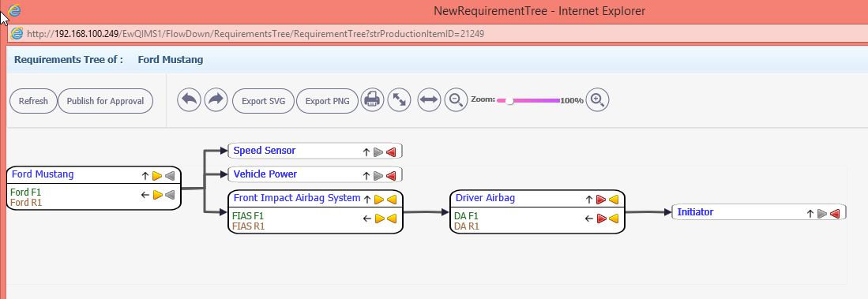Select the DA F1 requirement text
This screenshot has width=868, height=299.
466,216
